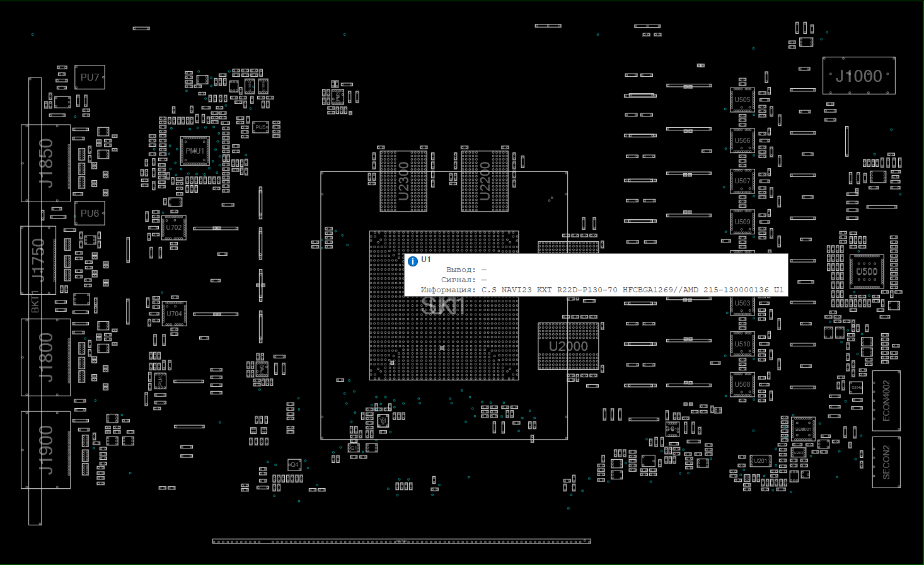Select the U507 component
Image resolution: width=924 pixels, height=565 pixels.
click(742, 181)
